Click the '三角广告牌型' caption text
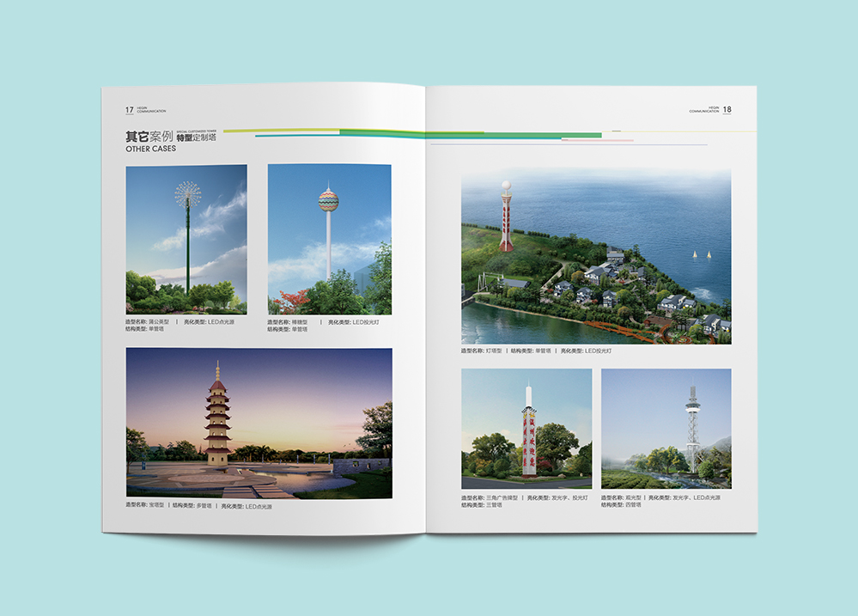Viewport: 858px width, 616px height. [x=502, y=497]
